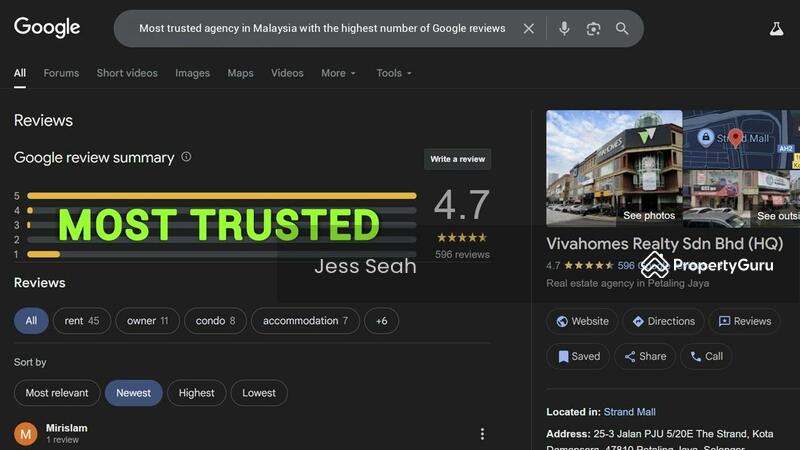
Task: Open info icon beside Google review summary
Action: 186,157
